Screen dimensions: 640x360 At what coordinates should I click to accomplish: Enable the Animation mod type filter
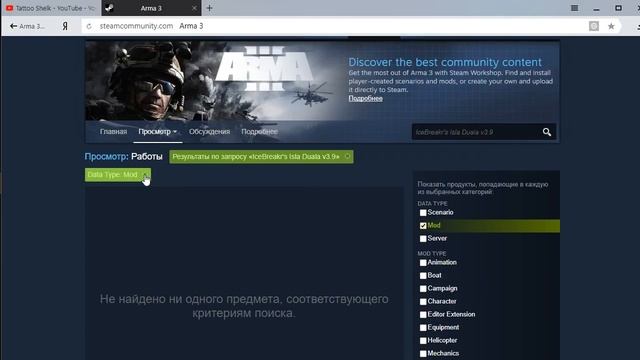click(423, 263)
